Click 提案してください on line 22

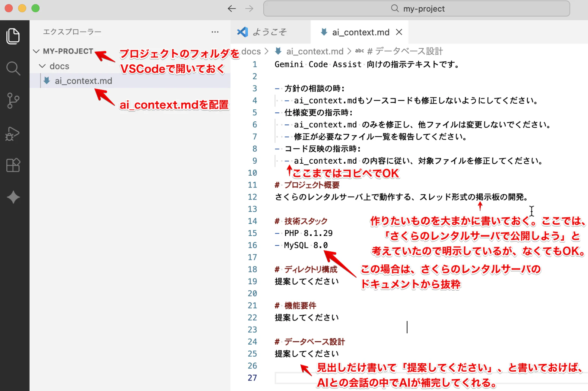pyautogui.click(x=307, y=318)
